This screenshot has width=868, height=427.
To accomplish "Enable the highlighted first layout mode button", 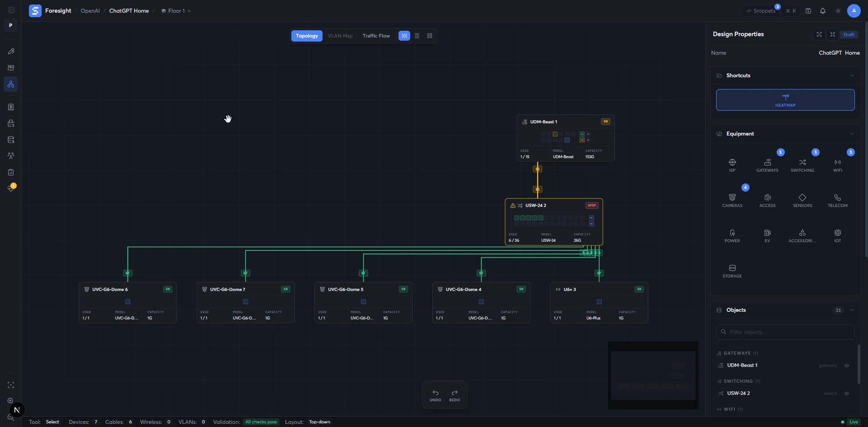I will tap(404, 36).
